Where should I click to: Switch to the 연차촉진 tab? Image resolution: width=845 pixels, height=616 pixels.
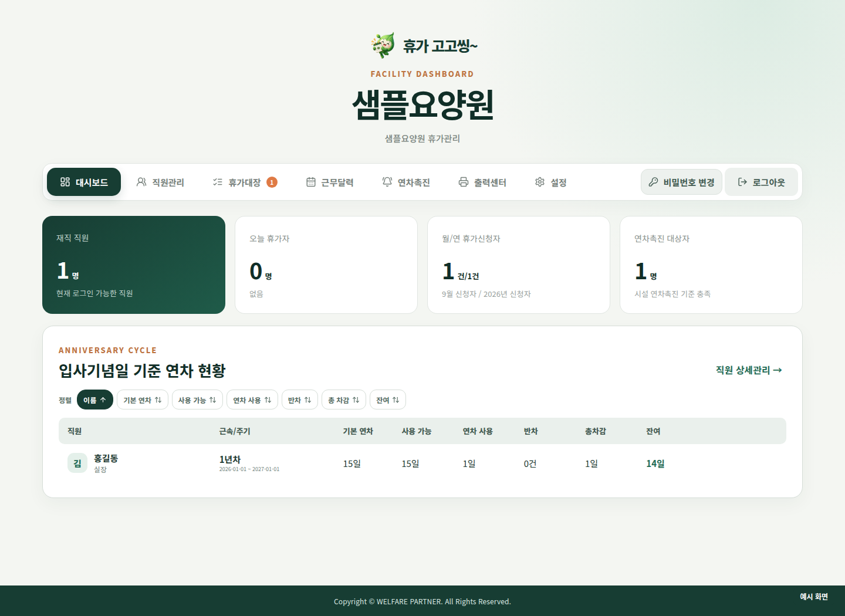tap(406, 182)
